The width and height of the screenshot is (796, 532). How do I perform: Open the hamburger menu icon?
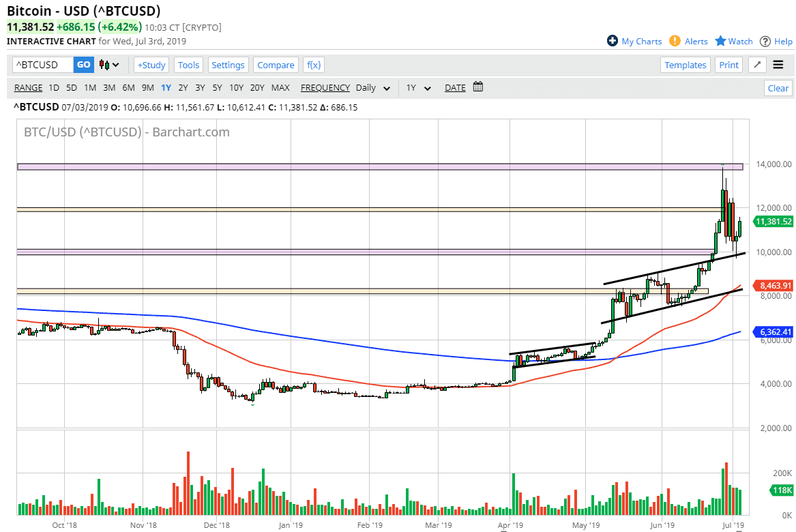[x=778, y=64]
